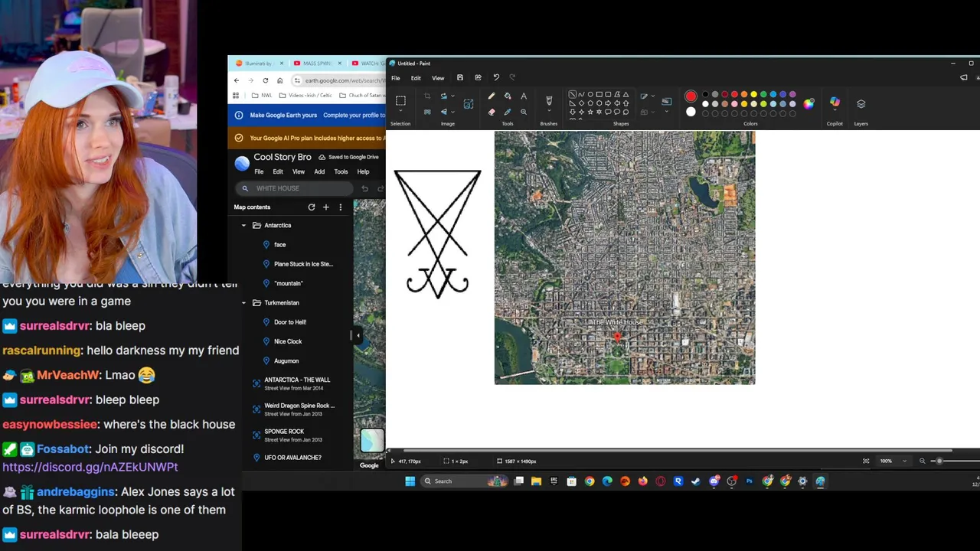This screenshot has width=980, height=551.
Task: Click refresh icon in Map contents panel
Action: 312,207
